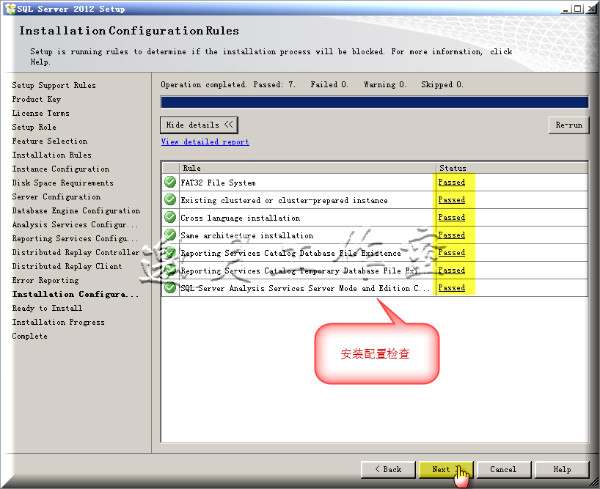The width and height of the screenshot is (600, 489).
Task: Click the completed operation progress bar
Action: (374, 102)
